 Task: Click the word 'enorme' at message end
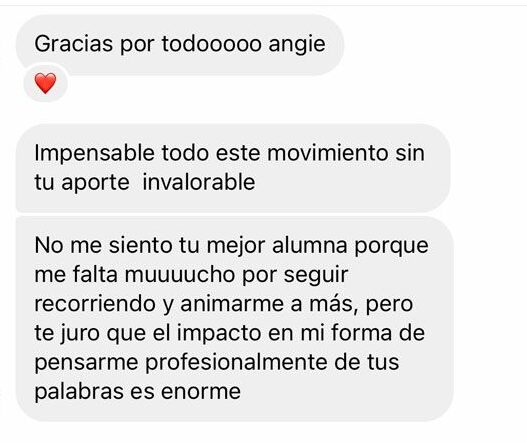coord(201,392)
